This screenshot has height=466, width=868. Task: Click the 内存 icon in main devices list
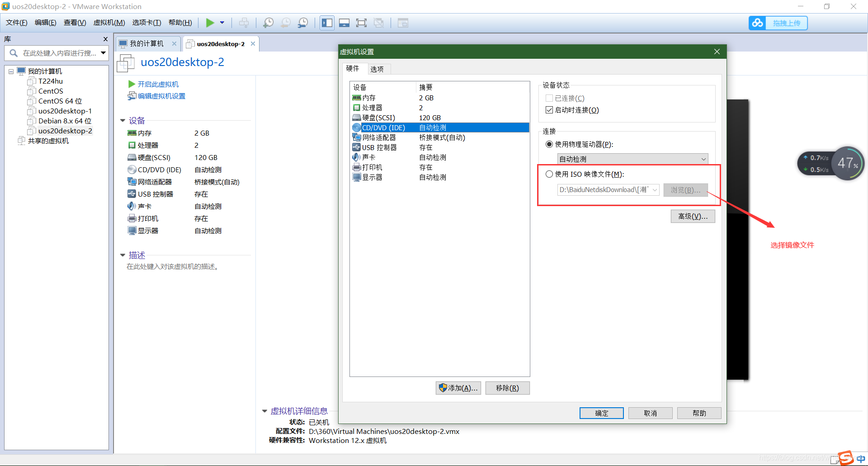(x=132, y=133)
